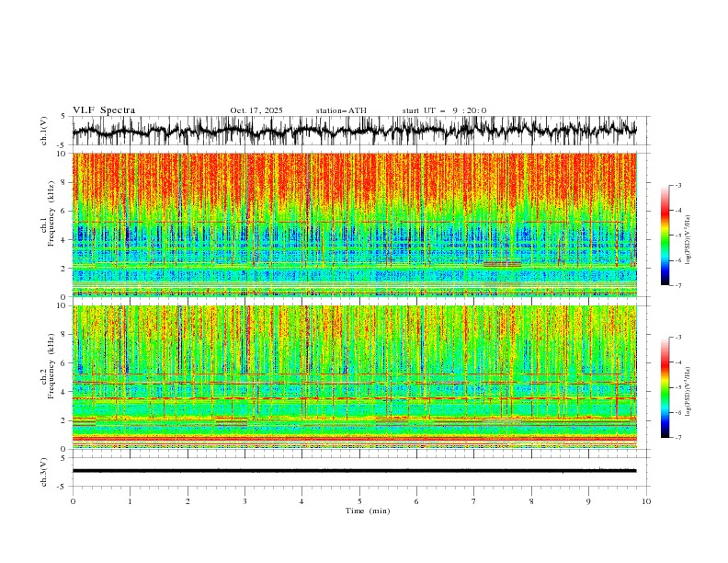Screen dimensions: 728x563
Task: Click the "-5" tick on ch.1 color bar
Action: pos(677,236)
